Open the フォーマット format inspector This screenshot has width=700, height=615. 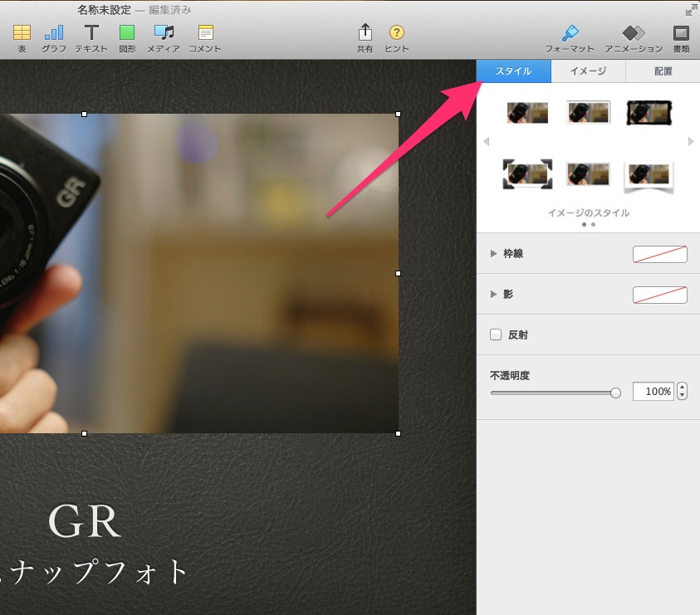pos(570,38)
